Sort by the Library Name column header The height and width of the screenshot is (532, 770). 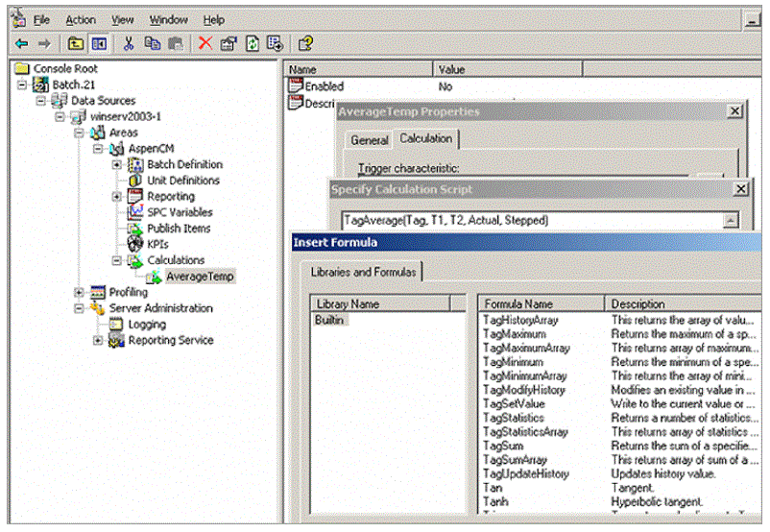click(381, 304)
